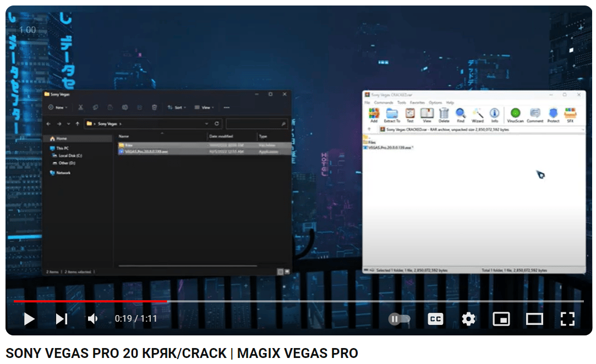Open the Help menu in WinRAR
Viewport: 596px width, 364px height.
pos(450,103)
